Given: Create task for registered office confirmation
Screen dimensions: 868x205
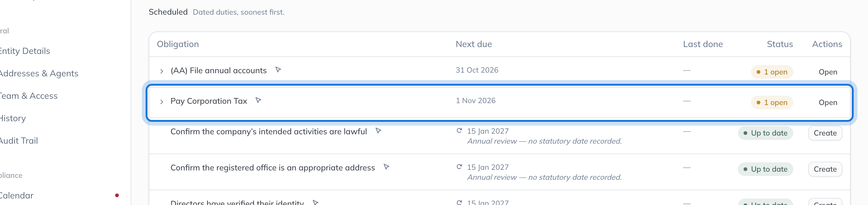Looking at the screenshot, I should pos(825,169).
